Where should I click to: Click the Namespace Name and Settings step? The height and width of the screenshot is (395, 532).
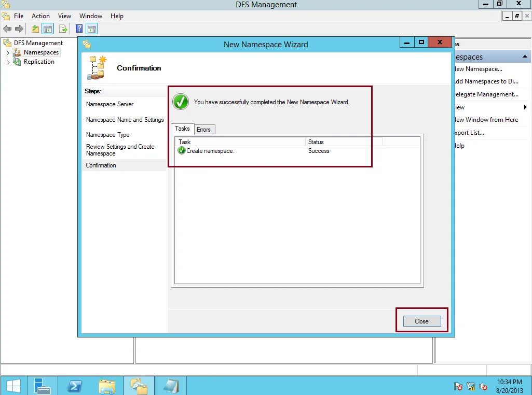coord(125,120)
